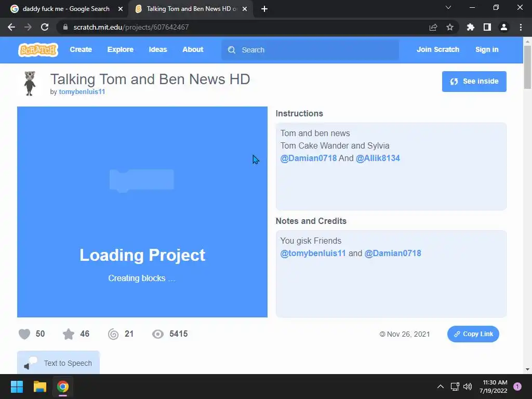Screen dimensions: 532x399
Task: Click the Nov 26, 2021 date text
Action: coord(408,334)
